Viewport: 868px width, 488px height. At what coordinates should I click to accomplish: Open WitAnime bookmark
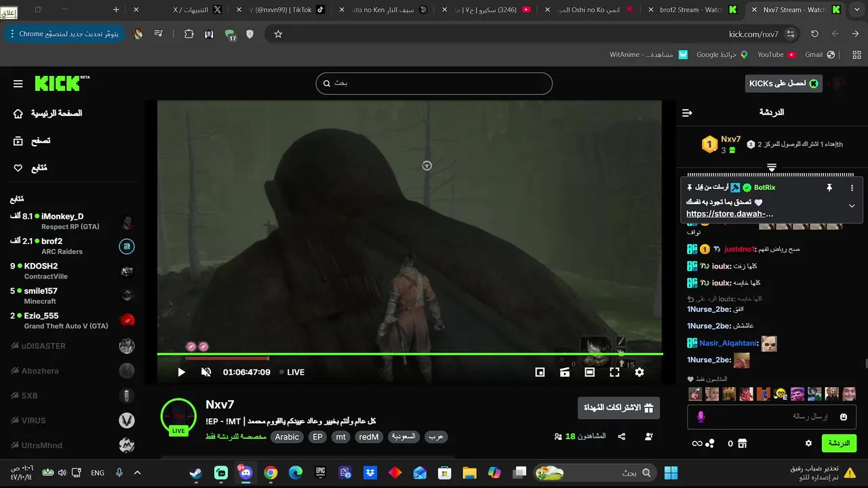click(x=648, y=54)
